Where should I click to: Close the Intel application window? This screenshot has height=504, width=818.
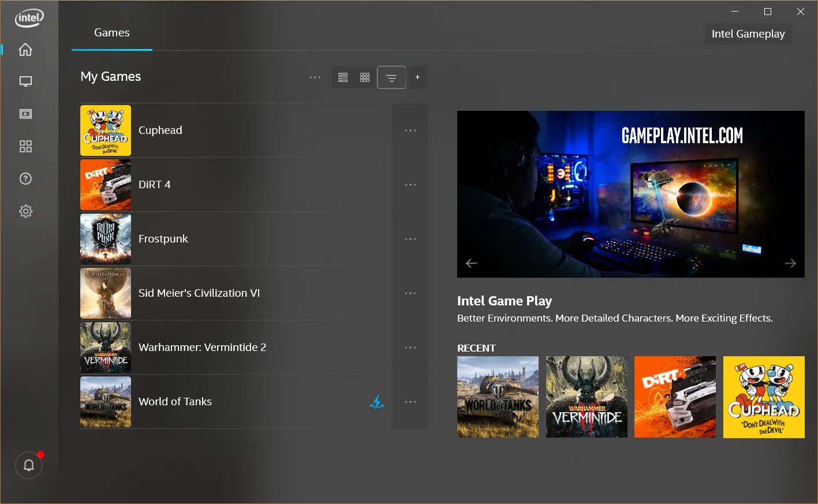[x=801, y=12]
